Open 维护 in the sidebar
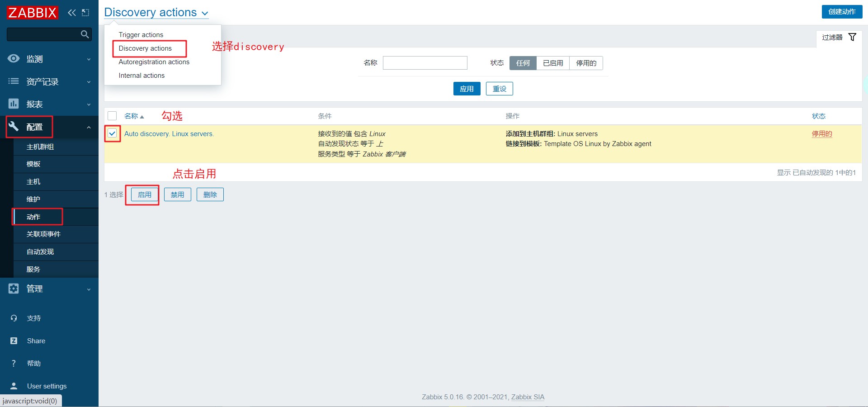868x407 pixels. tap(56, 199)
